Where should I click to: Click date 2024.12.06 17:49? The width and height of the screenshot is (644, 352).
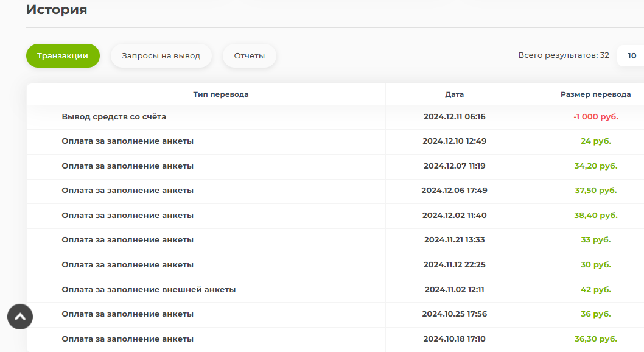[454, 190]
